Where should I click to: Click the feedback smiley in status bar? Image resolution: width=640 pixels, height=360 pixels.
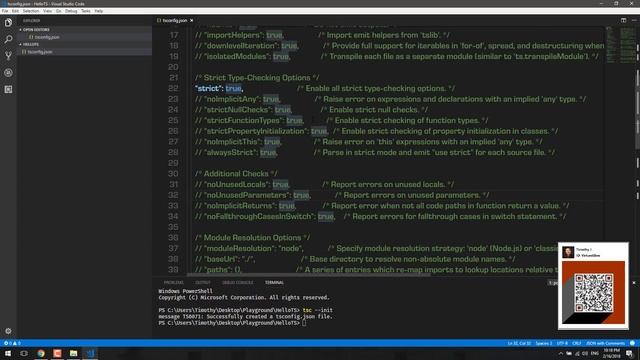pos(632,343)
